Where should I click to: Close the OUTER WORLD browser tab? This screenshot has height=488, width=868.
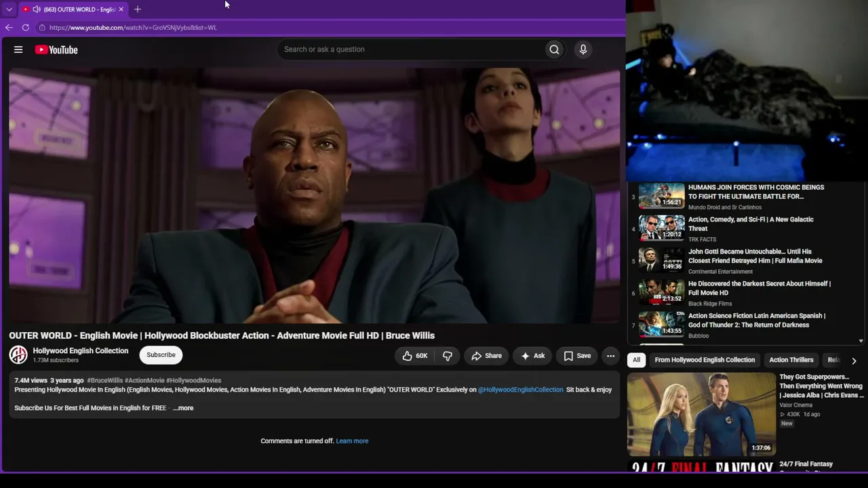click(x=121, y=9)
